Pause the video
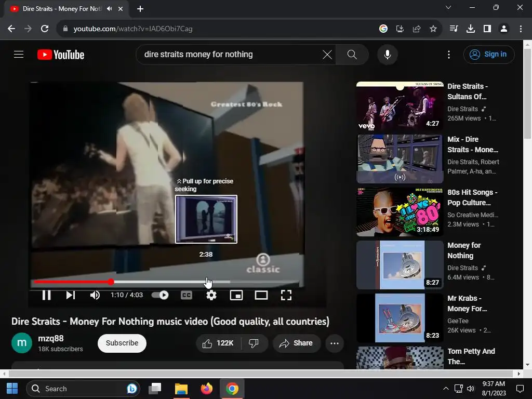This screenshot has height=399, width=532. [x=46, y=295]
